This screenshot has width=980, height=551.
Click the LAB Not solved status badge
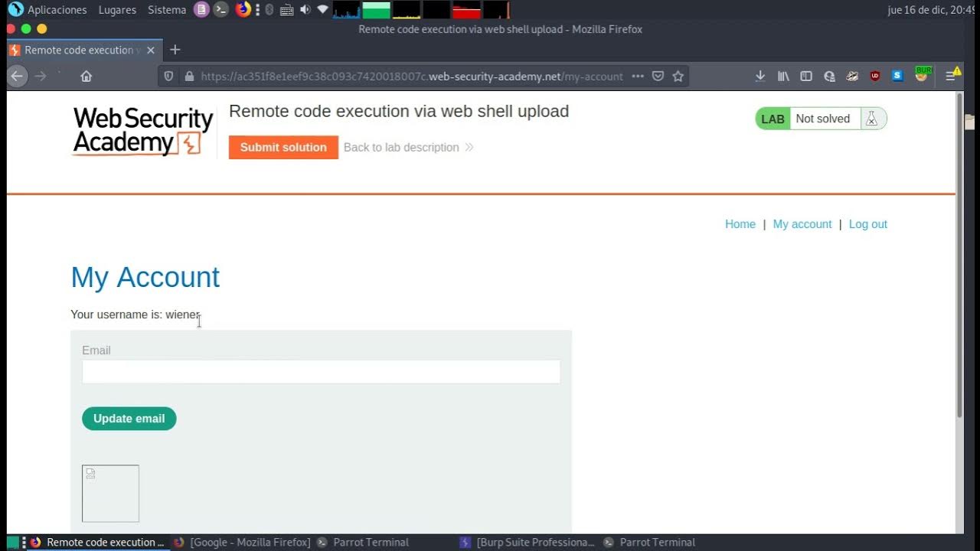click(821, 119)
